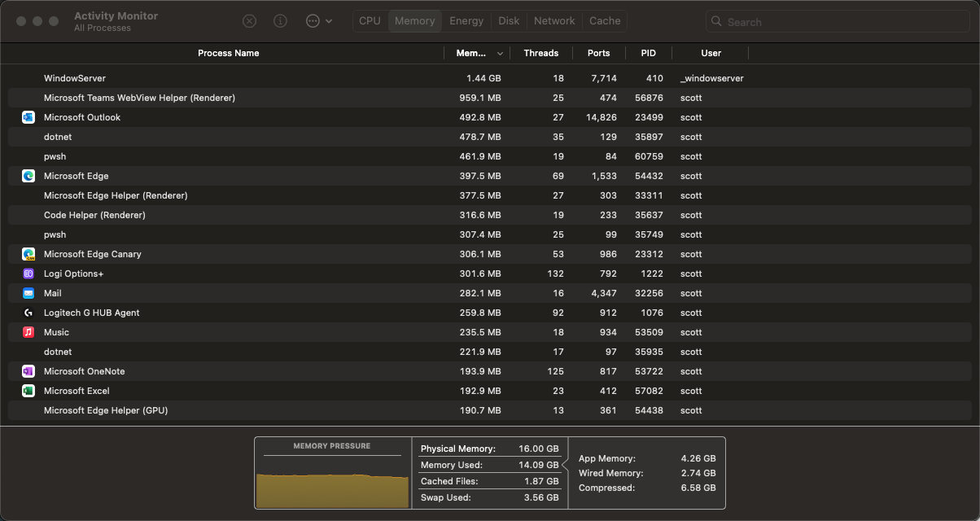Select the Mail process name
This screenshot has height=521, width=980.
coord(53,293)
